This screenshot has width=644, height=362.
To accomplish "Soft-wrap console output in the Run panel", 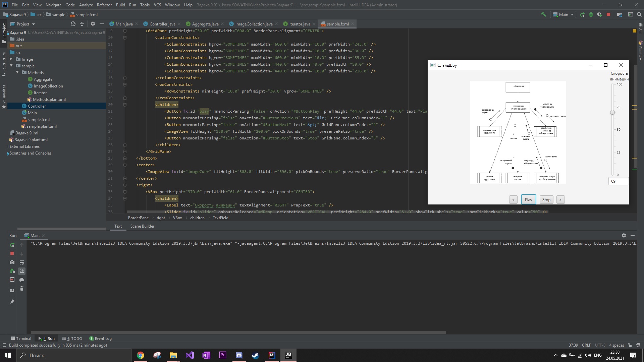I will (22, 262).
